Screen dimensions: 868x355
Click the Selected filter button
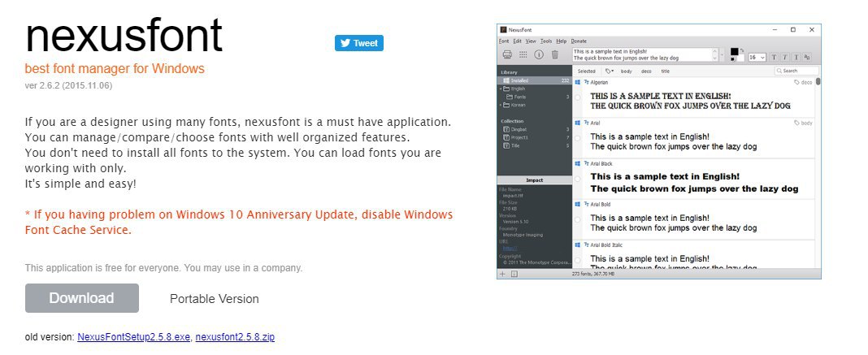[586, 71]
